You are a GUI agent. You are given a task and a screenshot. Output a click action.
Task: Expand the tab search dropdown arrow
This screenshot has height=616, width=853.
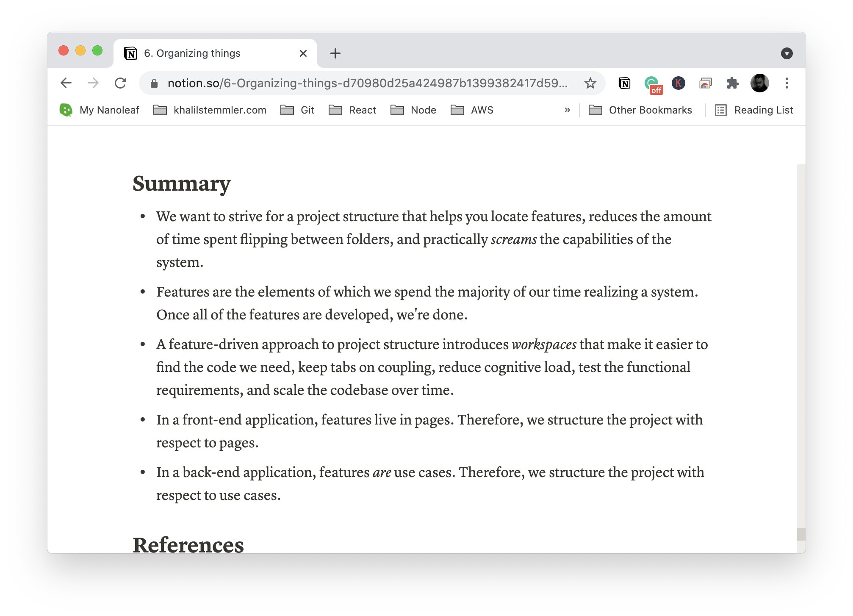point(787,53)
